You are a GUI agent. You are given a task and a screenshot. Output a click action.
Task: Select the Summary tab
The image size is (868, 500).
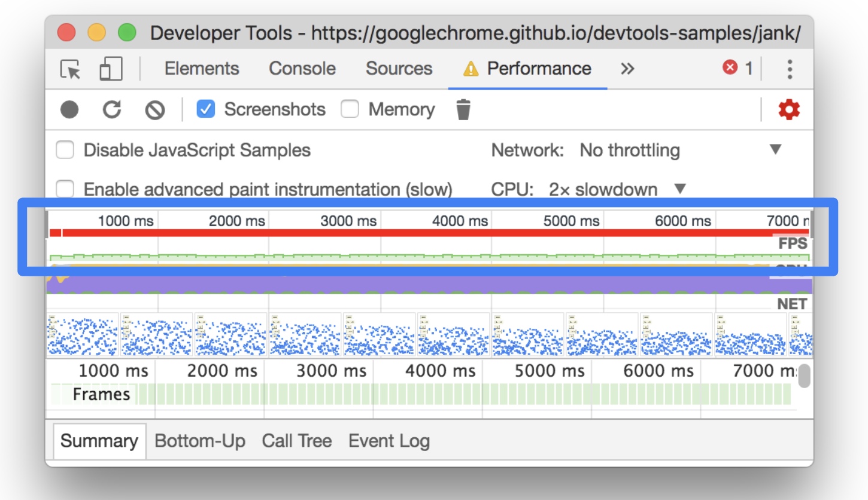point(99,441)
